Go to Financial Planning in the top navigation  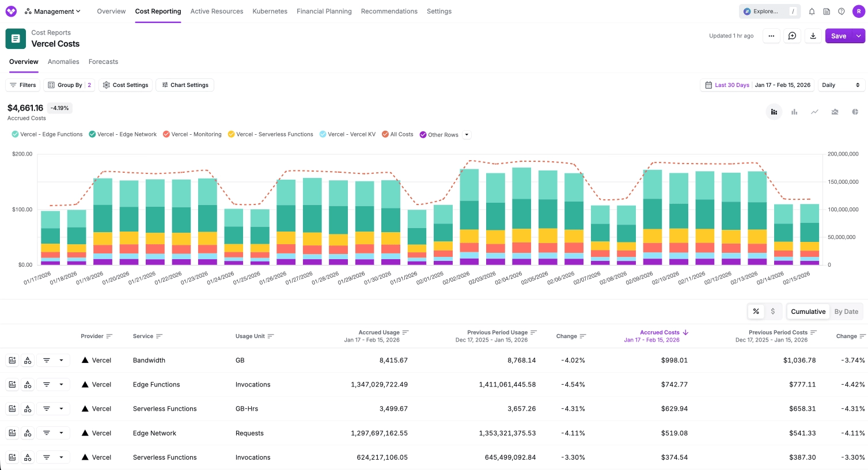(x=324, y=12)
